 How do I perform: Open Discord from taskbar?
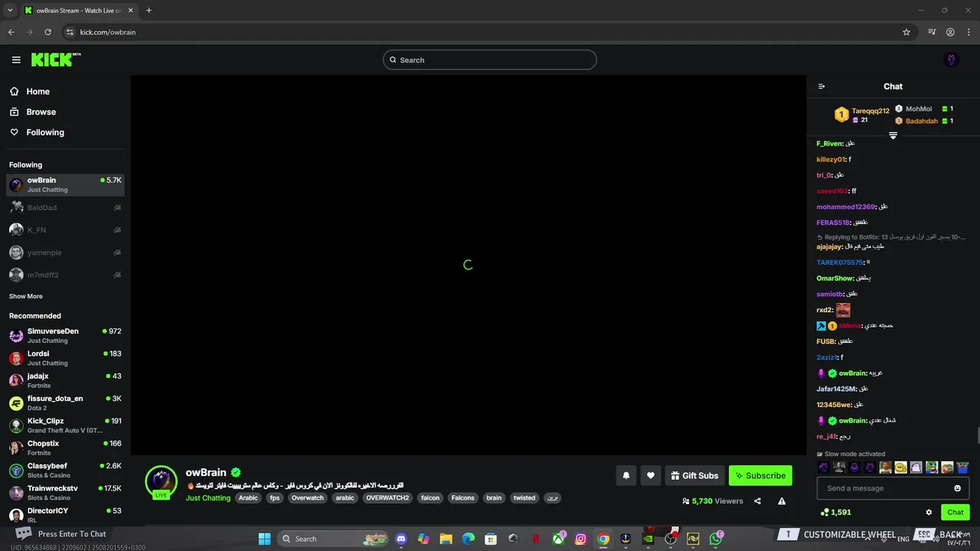(x=401, y=539)
